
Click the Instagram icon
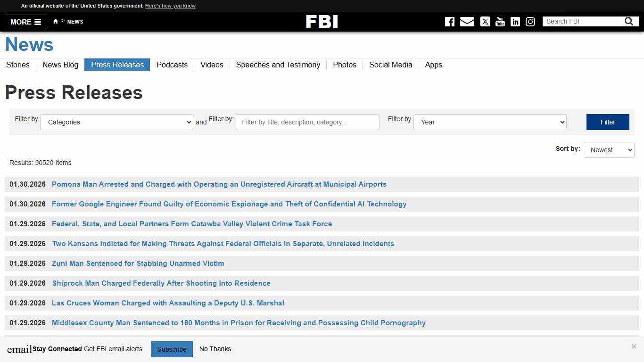(x=530, y=22)
